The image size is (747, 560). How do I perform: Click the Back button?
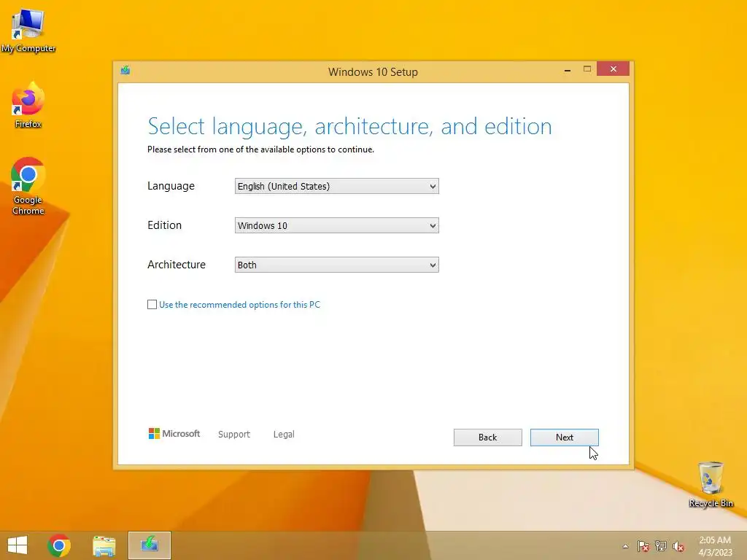coord(488,437)
